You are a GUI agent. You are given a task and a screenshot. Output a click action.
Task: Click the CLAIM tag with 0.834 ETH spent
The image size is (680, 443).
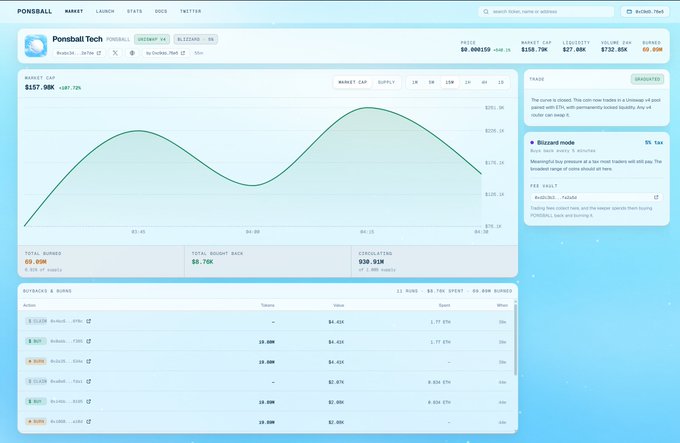[36, 381]
